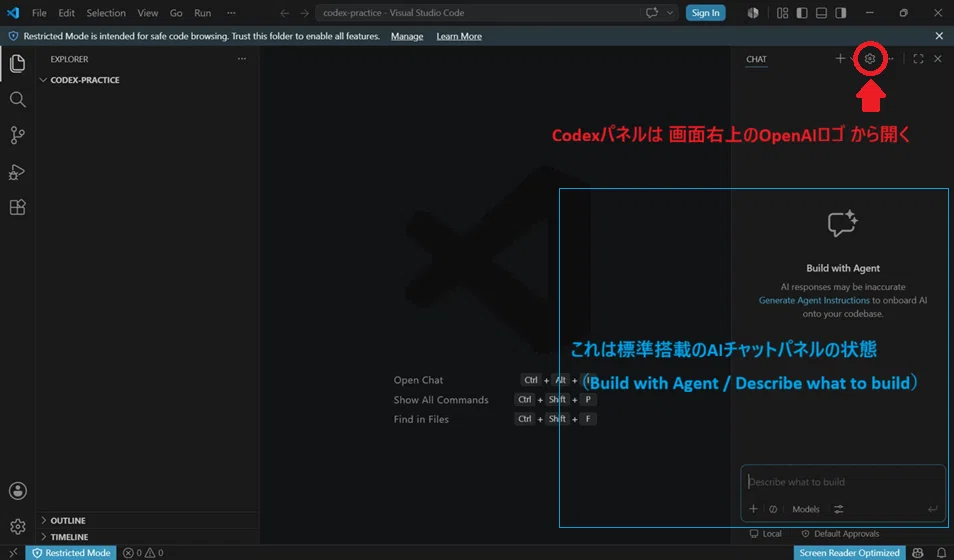The height and width of the screenshot is (560, 954).
Task: Click the circle icon beside Models
Action: pyautogui.click(x=773, y=509)
